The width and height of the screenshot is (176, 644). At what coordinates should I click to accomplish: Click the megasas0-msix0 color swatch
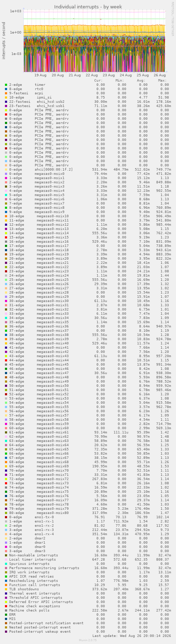[6, 174]
